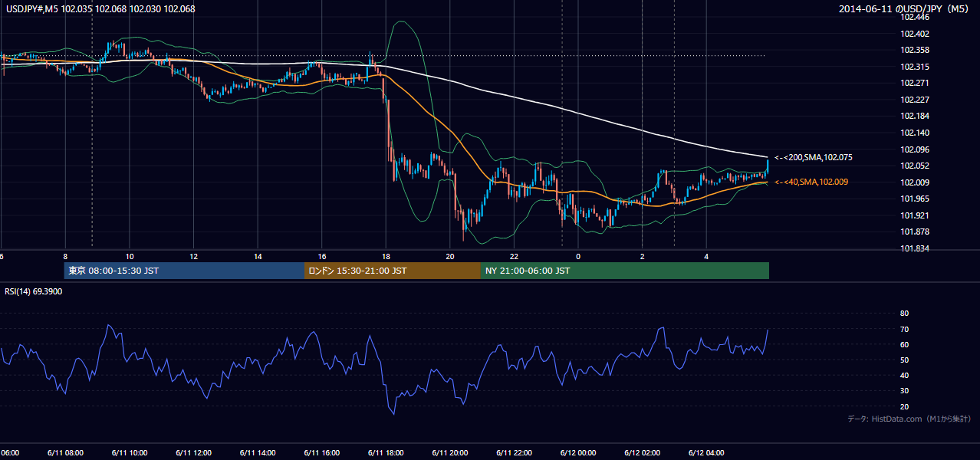
Task: Click the 6/12 00:00 time label
Action: point(577,452)
